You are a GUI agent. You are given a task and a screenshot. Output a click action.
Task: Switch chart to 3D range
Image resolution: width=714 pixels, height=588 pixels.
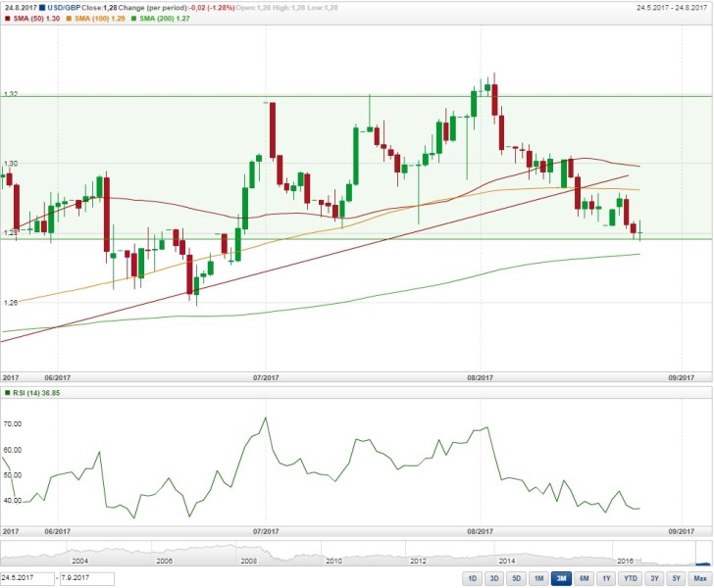[x=494, y=578]
